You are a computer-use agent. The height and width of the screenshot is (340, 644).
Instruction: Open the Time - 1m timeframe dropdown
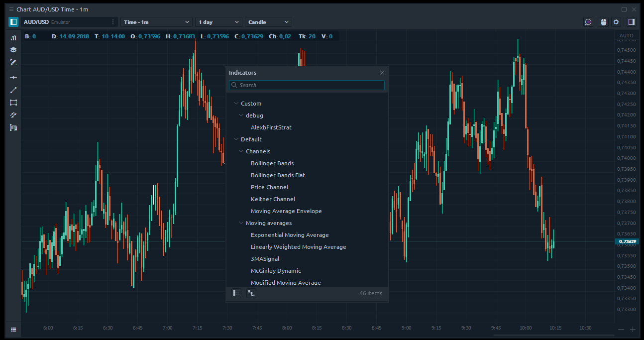(156, 22)
